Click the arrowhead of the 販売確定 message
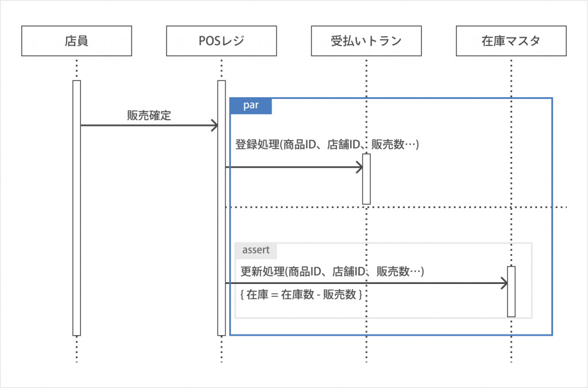Image resolution: width=588 pixels, height=388 pixels. click(214, 125)
